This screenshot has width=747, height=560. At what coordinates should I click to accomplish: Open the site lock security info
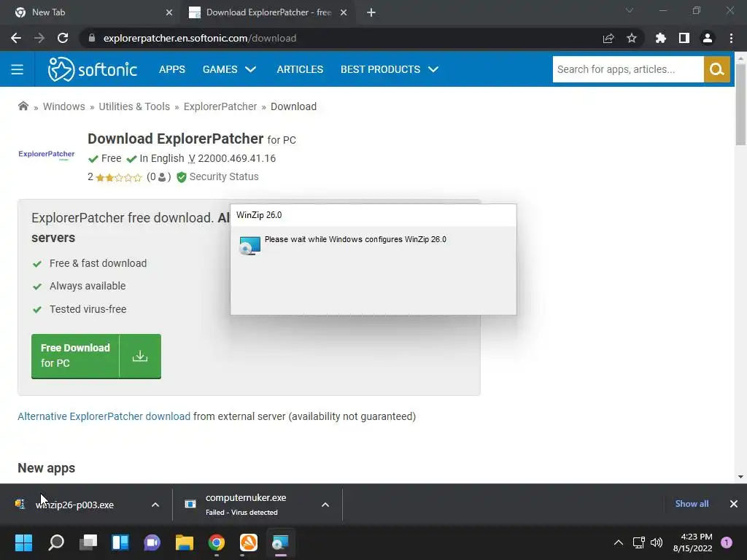(x=92, y=38)
